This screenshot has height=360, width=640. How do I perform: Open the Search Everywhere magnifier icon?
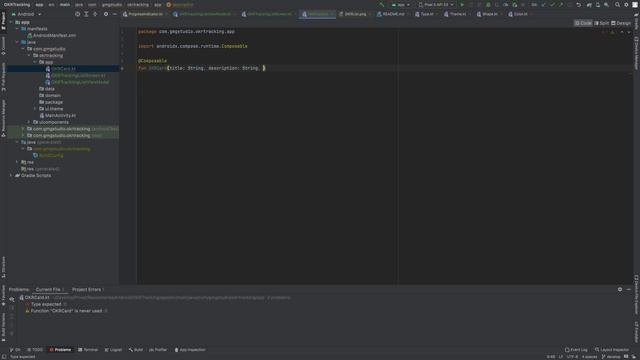pos(617,4)
